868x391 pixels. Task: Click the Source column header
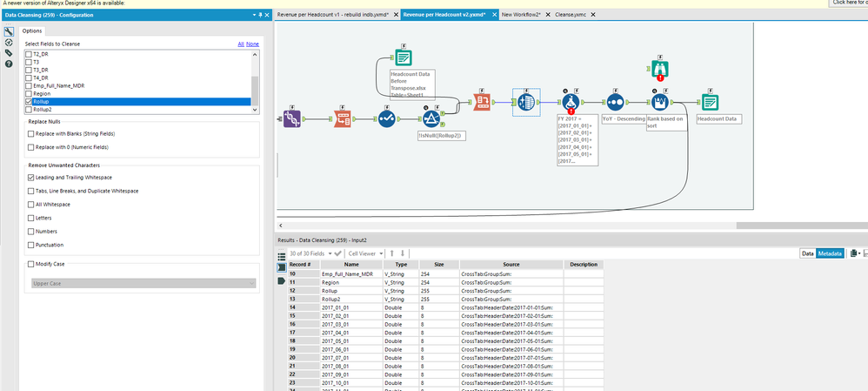point(511,265)
